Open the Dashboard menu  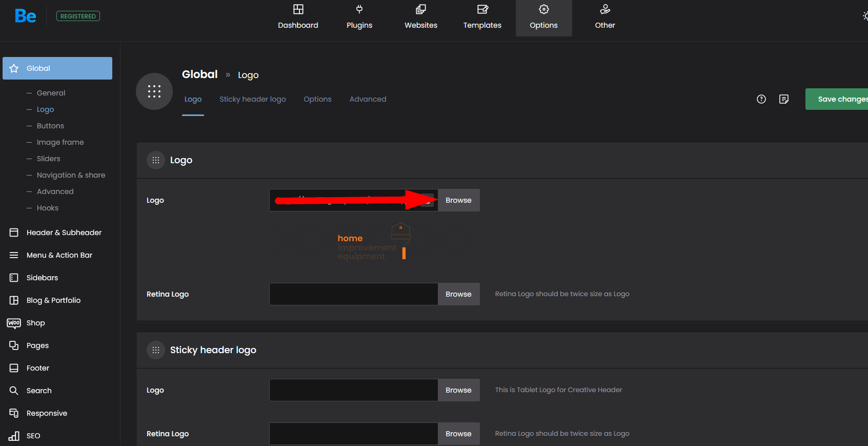pyautogui.click(x=298, y=18)
